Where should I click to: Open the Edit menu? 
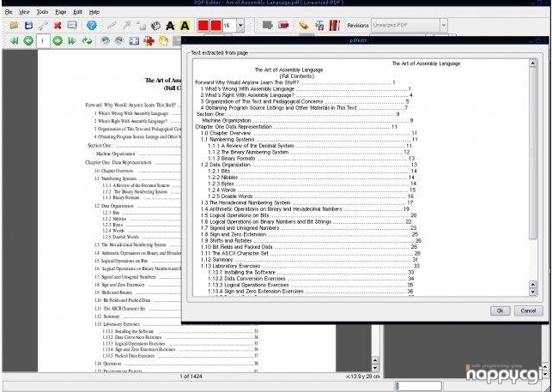77,12
